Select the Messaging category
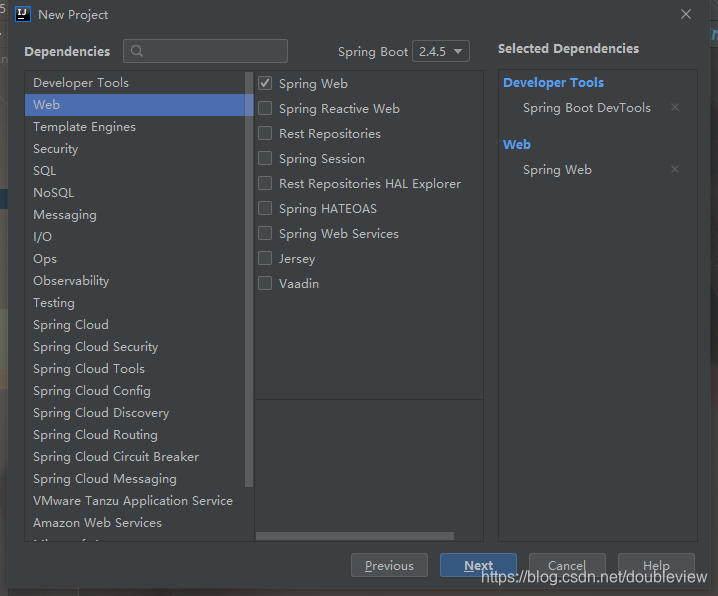The height and width of the screenshot is (596, 718). [x=135, y=215]
